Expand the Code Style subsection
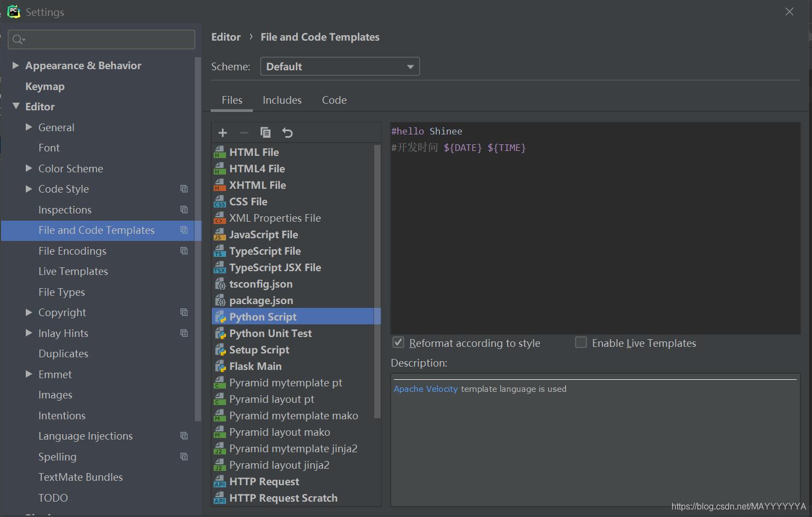Image resolution: width=812 pixels, height=517 pixels. coord(29,189)
